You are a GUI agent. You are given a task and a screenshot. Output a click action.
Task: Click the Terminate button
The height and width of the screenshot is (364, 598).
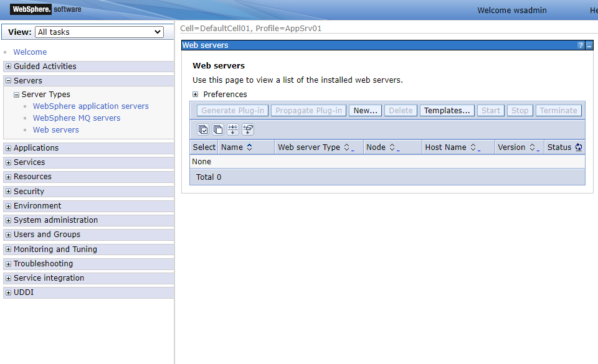tap(558, 110)
